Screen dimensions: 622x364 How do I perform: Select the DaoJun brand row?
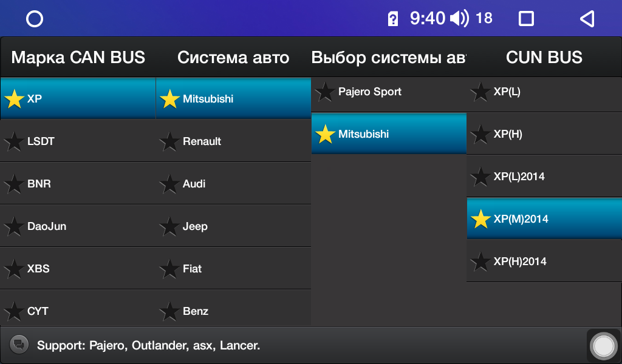(x=78, y=226)
